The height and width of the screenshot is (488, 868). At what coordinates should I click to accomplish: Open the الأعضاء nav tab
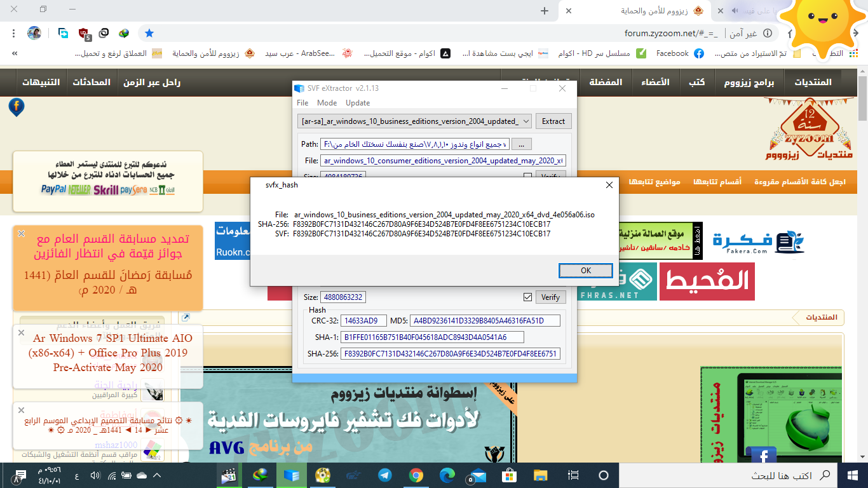(654, 83)
